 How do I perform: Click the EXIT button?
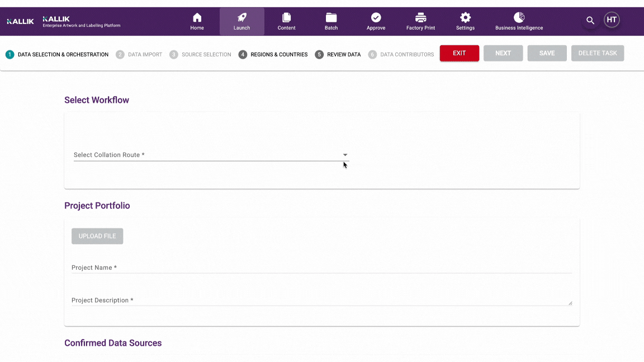point(459,53)
